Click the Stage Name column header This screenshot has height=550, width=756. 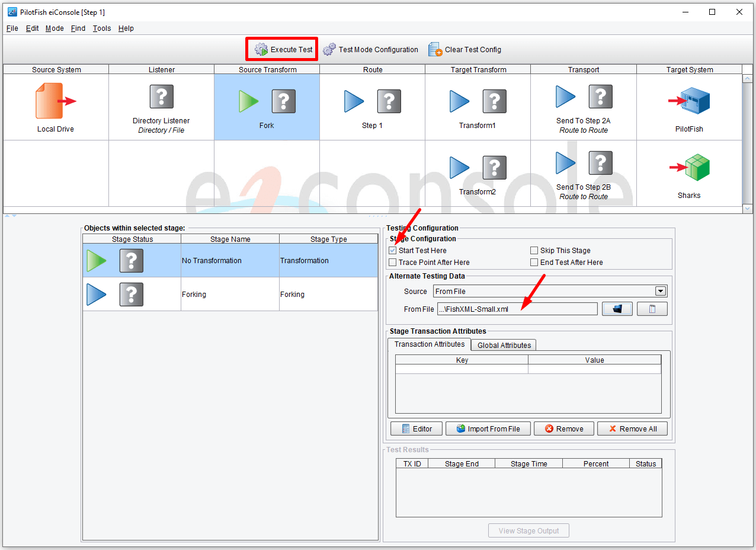pos(230,239)
